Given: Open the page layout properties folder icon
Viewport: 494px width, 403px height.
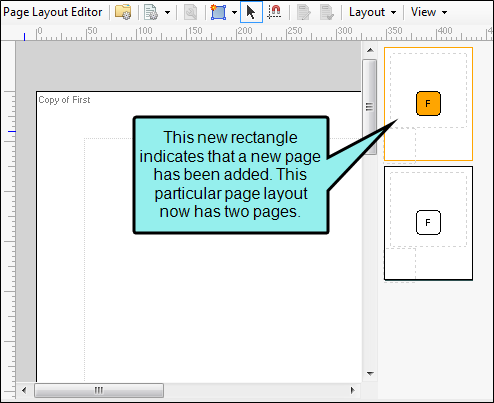Looking at the screenshot, I should [123, 12].
